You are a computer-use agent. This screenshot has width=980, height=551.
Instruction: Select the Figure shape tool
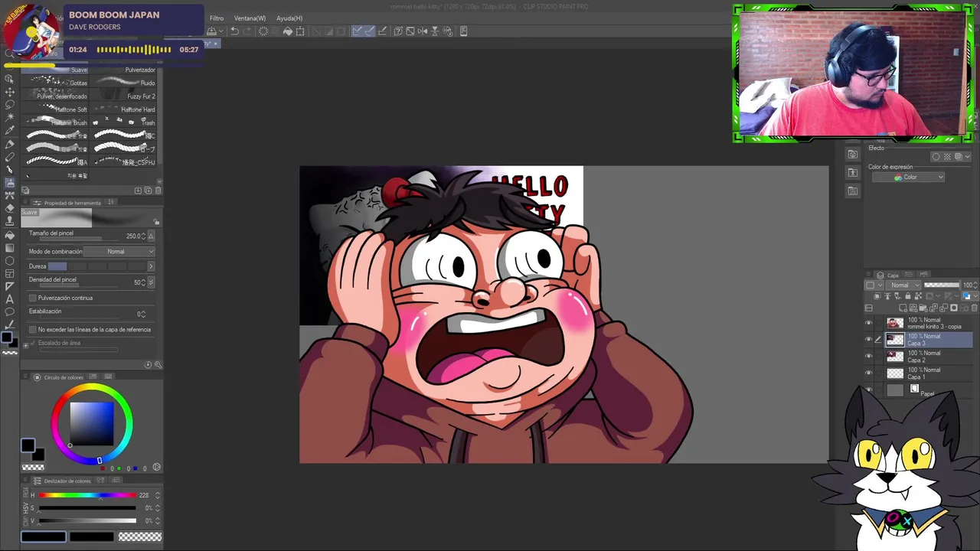tap(10, 261)
